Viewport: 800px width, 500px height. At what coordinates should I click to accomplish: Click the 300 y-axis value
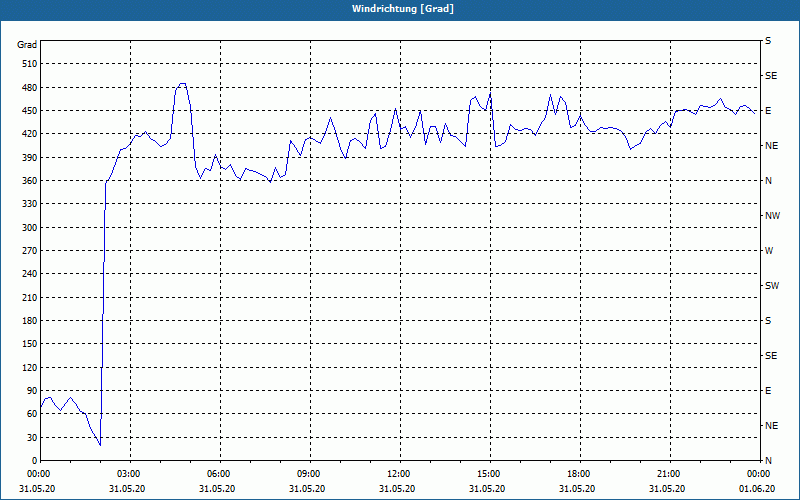pyautogui.click(x=30, y=228)
